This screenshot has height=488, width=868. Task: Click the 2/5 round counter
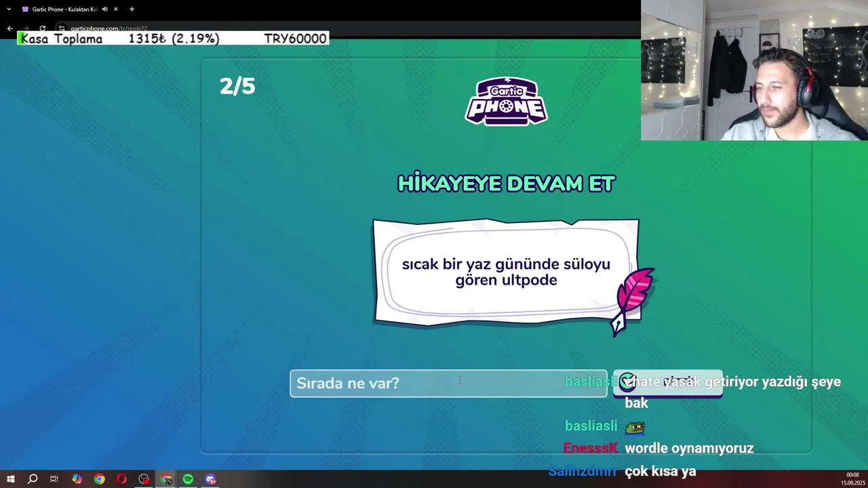click(237, 86)
